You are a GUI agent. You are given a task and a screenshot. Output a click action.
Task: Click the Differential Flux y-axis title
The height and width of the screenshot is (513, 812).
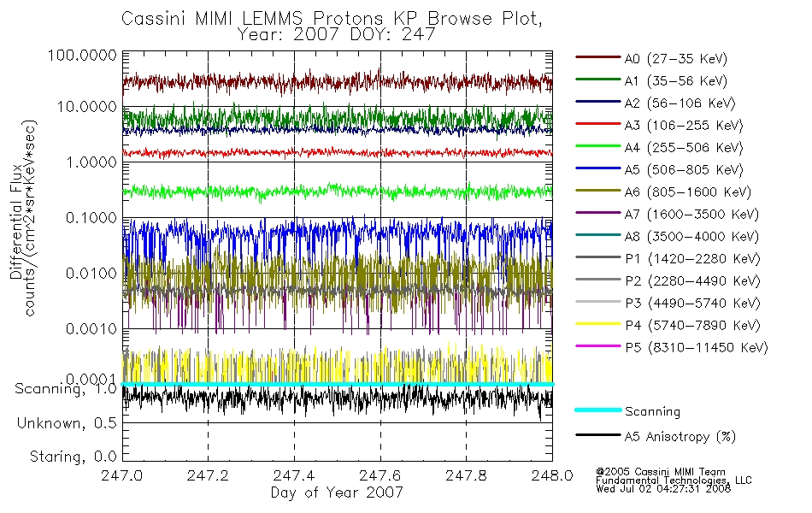(16, 221)
